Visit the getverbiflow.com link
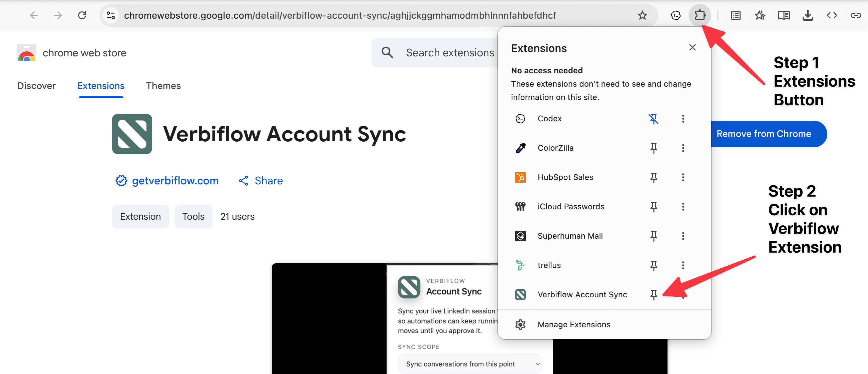The image size is (868, 374). coord(175,180)
